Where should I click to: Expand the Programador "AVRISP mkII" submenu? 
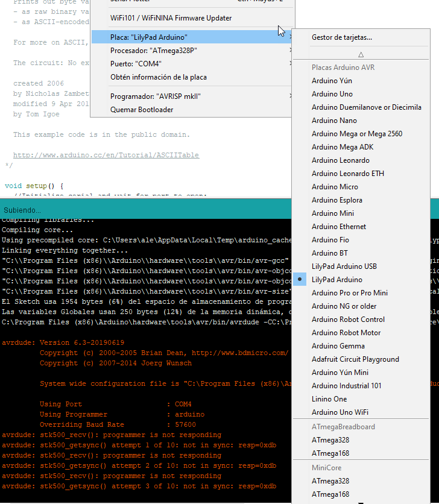pos(192,96)
